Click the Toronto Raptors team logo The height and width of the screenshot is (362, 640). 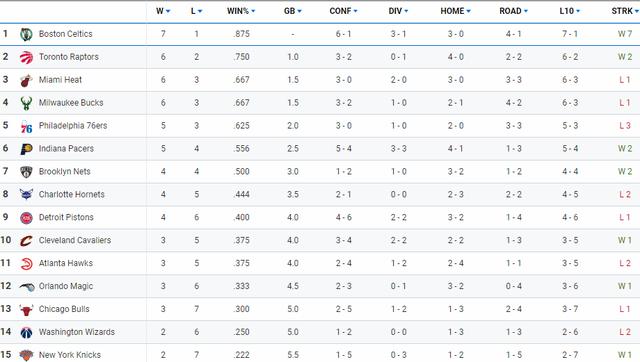[26, 57]
